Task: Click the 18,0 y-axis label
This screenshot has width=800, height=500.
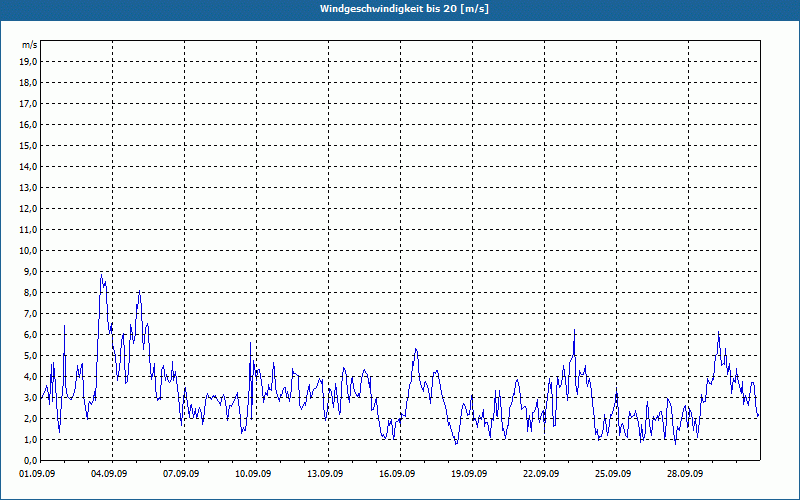Action: tap(28, 83)
